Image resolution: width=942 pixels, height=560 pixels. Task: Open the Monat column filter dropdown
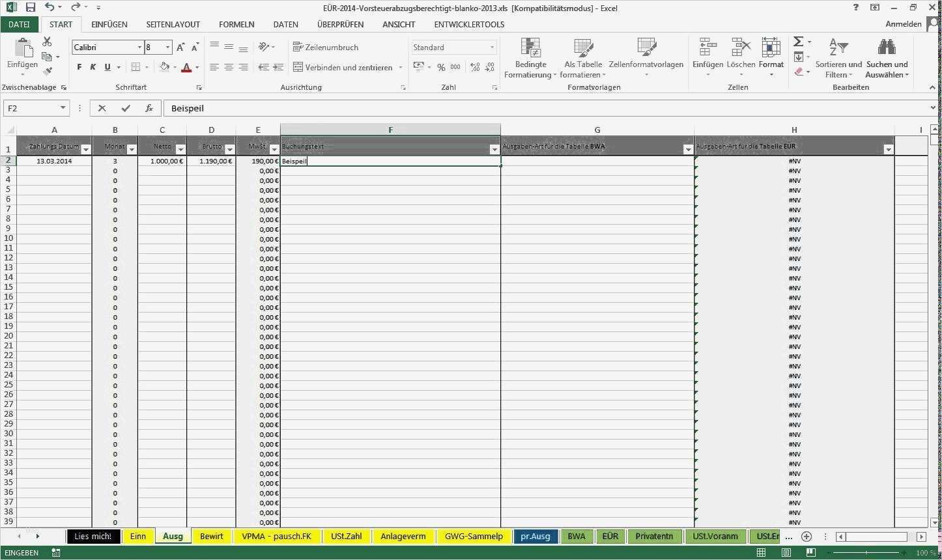132,150
